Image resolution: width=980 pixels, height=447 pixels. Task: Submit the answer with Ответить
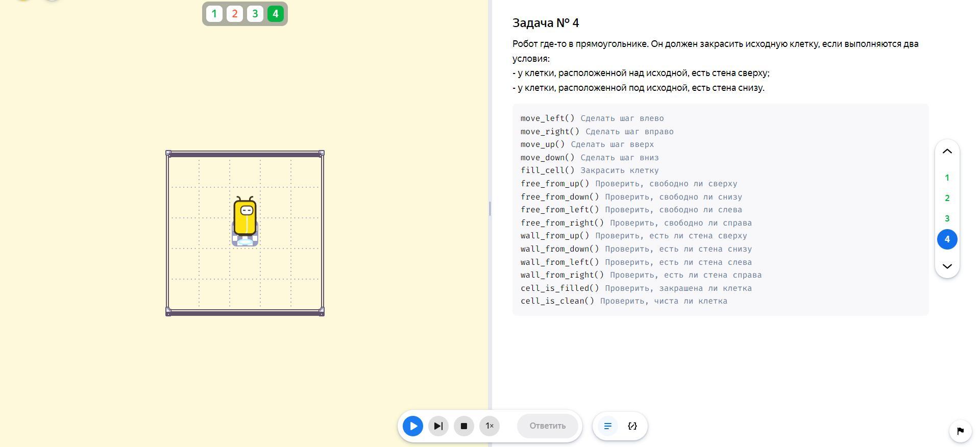(548, 426)
